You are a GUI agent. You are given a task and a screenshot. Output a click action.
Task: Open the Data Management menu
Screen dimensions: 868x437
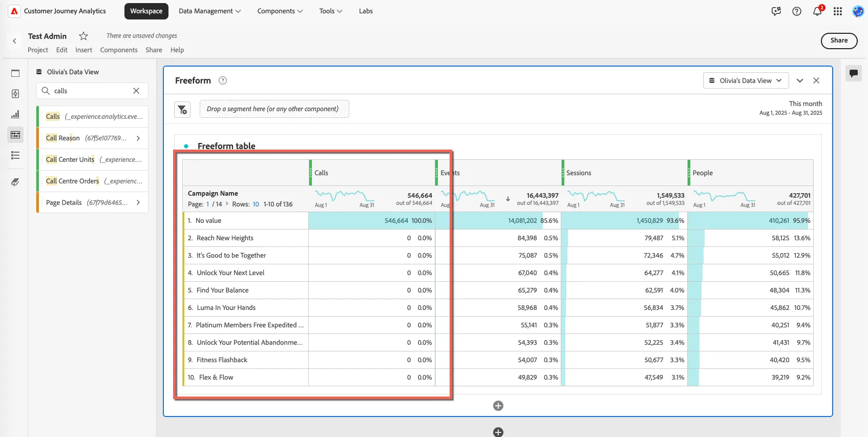(x=209, y=11)
